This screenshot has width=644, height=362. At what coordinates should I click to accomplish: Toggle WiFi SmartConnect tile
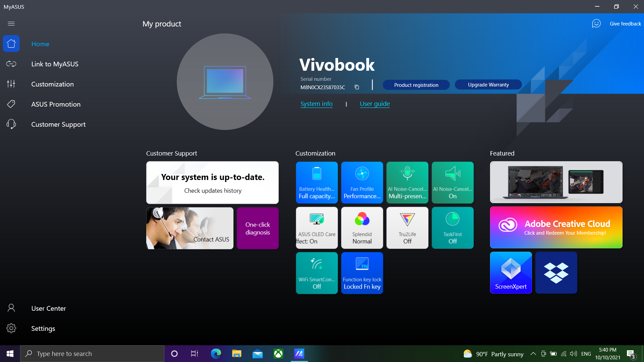pos(317,273)
